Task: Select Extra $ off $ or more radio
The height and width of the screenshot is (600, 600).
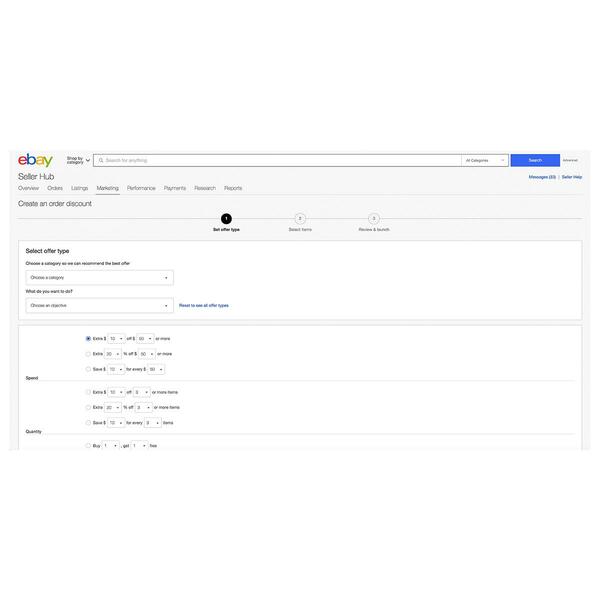Action: pyautogui.click(x=88, y=339)
